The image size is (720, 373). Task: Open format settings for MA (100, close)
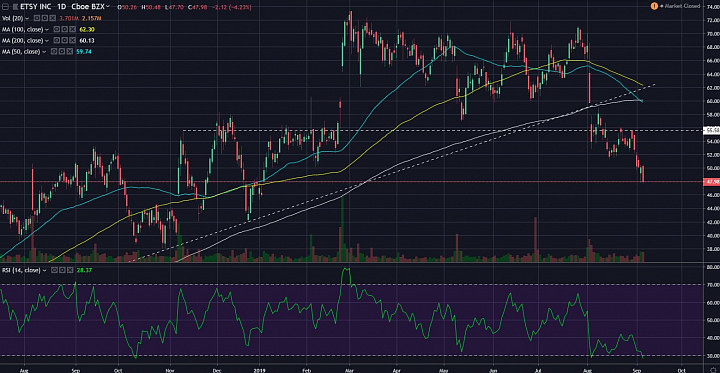point(65,29)
